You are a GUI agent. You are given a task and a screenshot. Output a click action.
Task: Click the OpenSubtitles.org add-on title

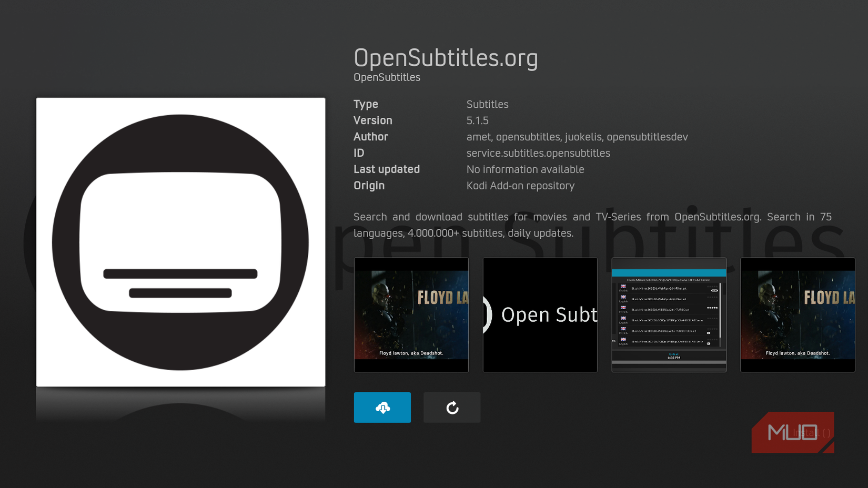(x=446, y=58)
